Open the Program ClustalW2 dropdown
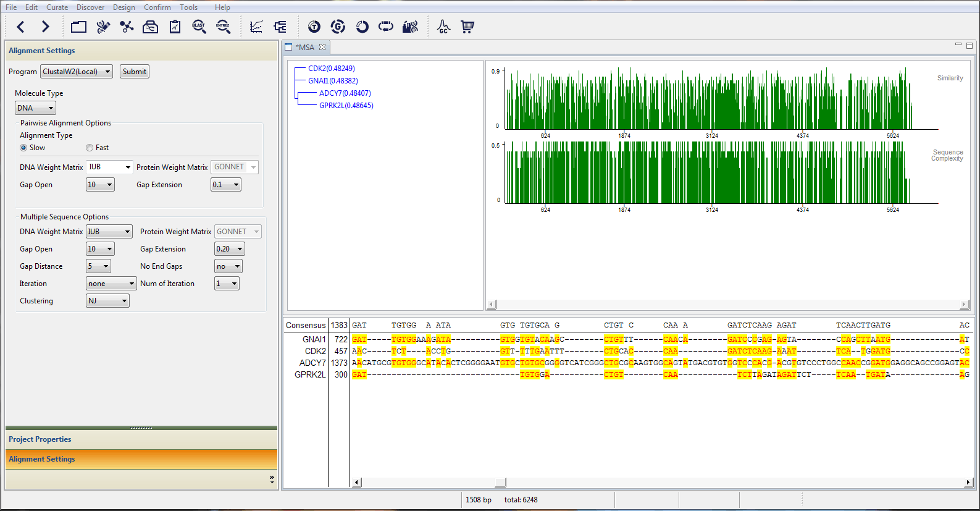The width and height of the screenshot is (980, 511). pyautogui.click(x=77, y=72)
